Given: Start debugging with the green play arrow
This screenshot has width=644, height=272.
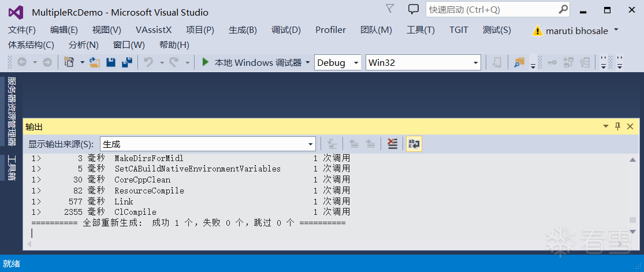Looking at the screenshot, I should pyautogui.click(x=206, y=62).
